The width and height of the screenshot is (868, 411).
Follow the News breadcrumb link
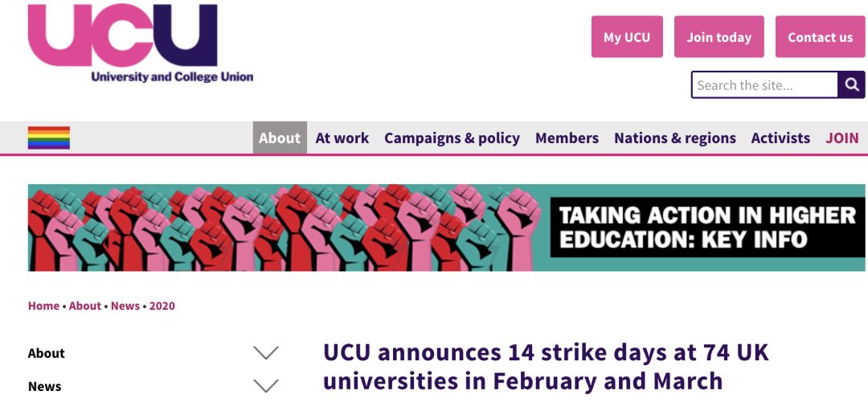tap(125, 306)
